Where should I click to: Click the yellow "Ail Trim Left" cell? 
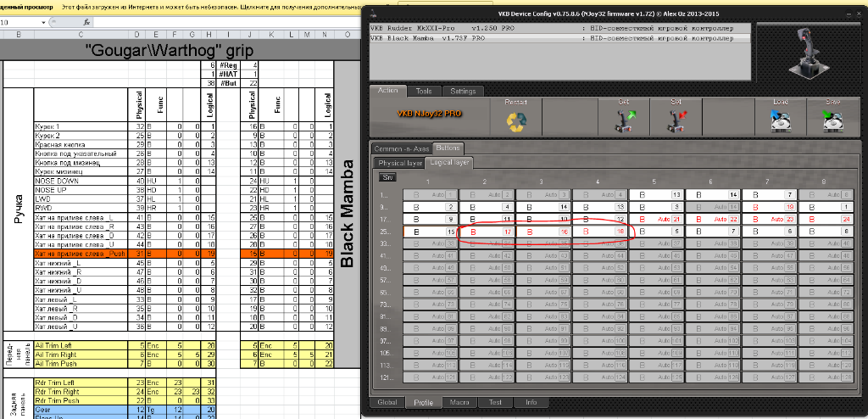coord(81,345)
